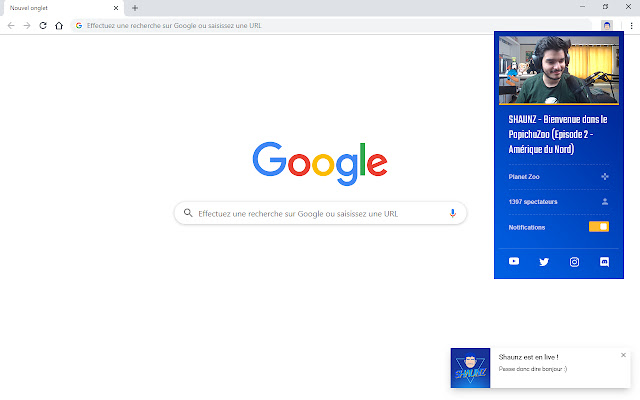Click the Notifications label in the popup
Image resolution: width=640 pixels, height=400 pixels.
(x=527, y=227)
